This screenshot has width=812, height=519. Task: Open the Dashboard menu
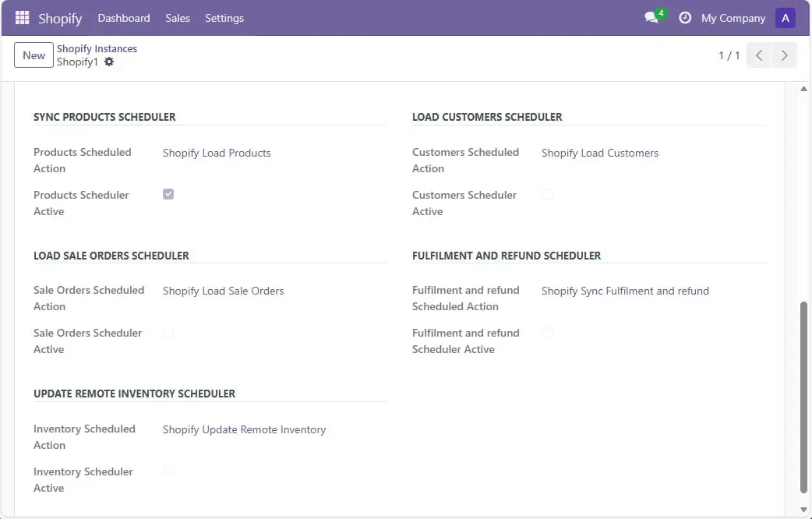[124, 18]
